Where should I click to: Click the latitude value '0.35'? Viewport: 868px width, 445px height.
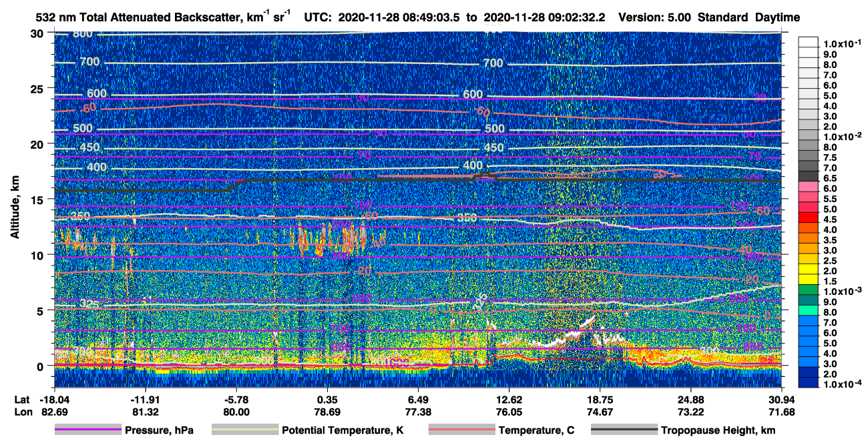click(x=327, y=399)
